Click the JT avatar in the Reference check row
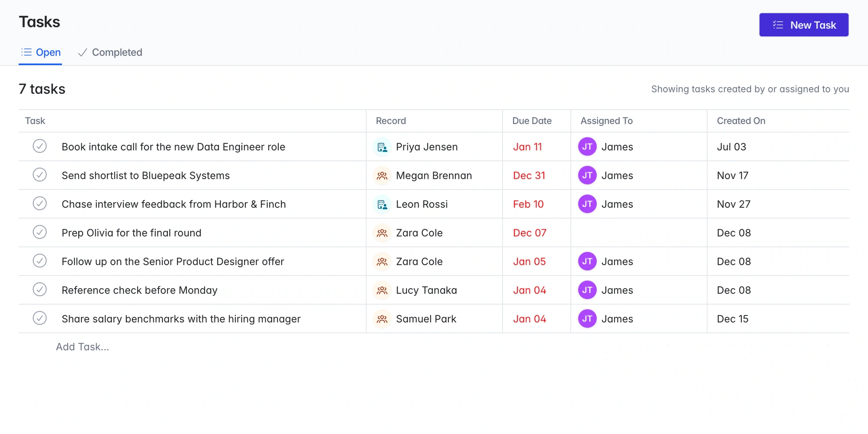The image size is (868, 434). click(x=587, y=290)
